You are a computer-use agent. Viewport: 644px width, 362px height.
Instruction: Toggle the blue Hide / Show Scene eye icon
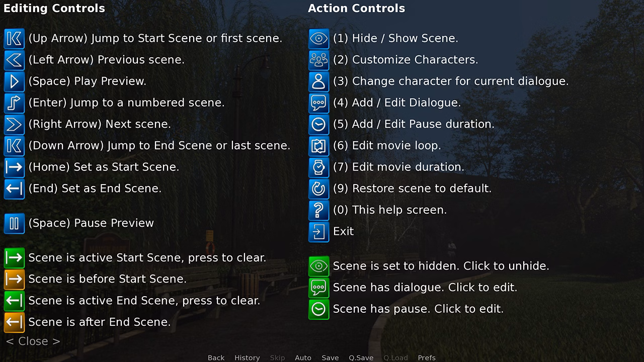(x=318, y=39)
